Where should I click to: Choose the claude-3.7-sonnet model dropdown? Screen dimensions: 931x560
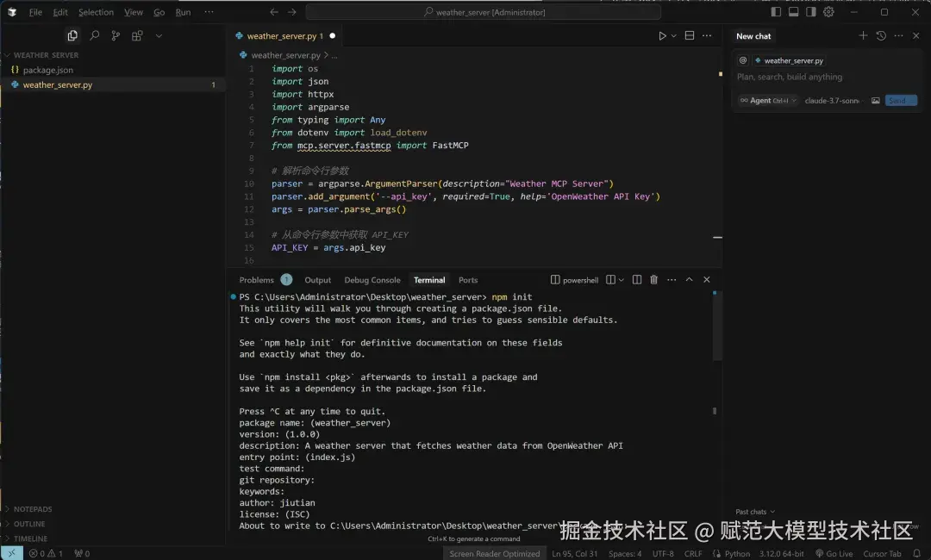833,100
